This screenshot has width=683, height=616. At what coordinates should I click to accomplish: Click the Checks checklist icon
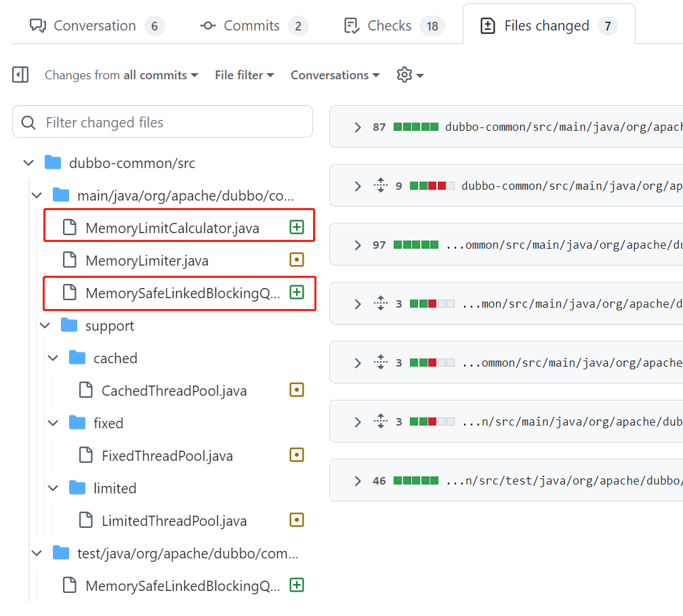[x=352, y=26]
